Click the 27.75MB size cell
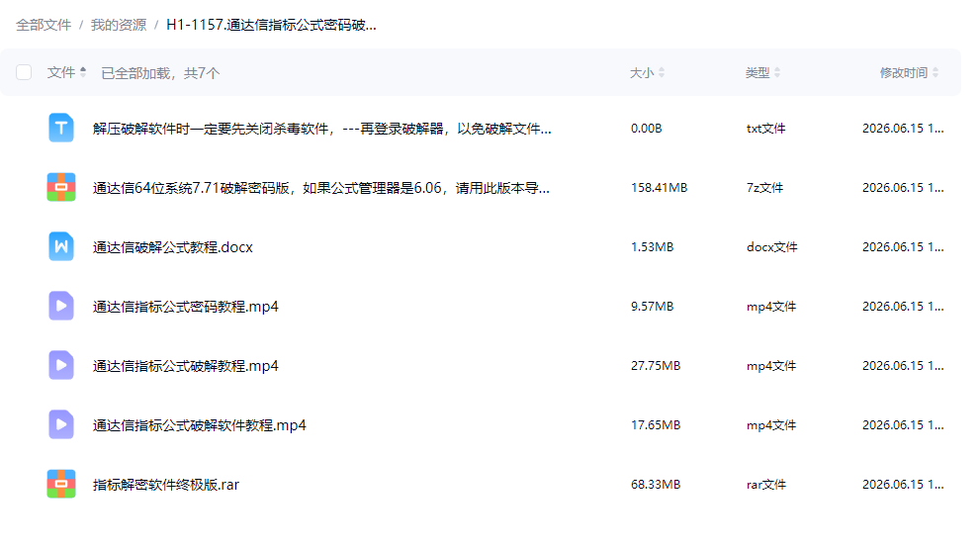This screenshot has width=980, height=550. point(656,366)
